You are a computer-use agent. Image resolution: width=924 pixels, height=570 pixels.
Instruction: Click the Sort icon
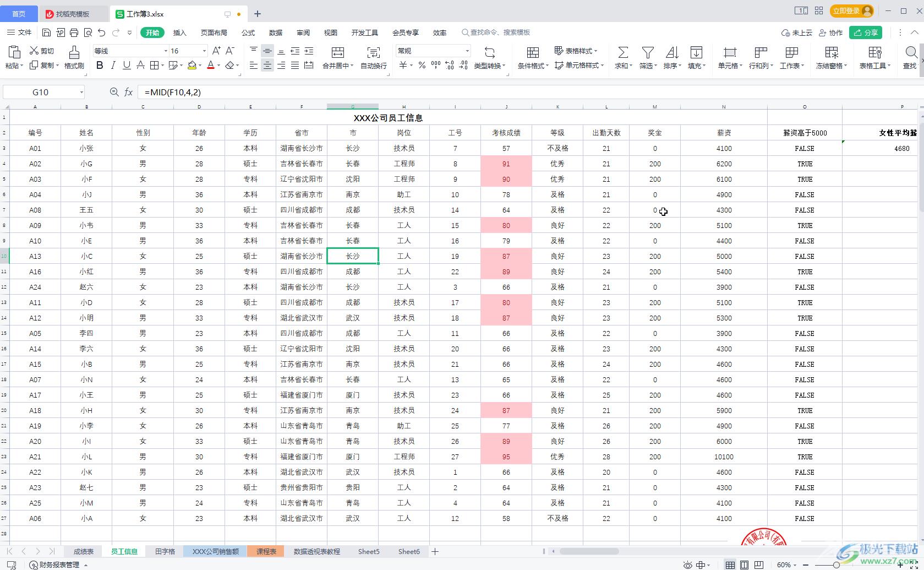point(672,52)
